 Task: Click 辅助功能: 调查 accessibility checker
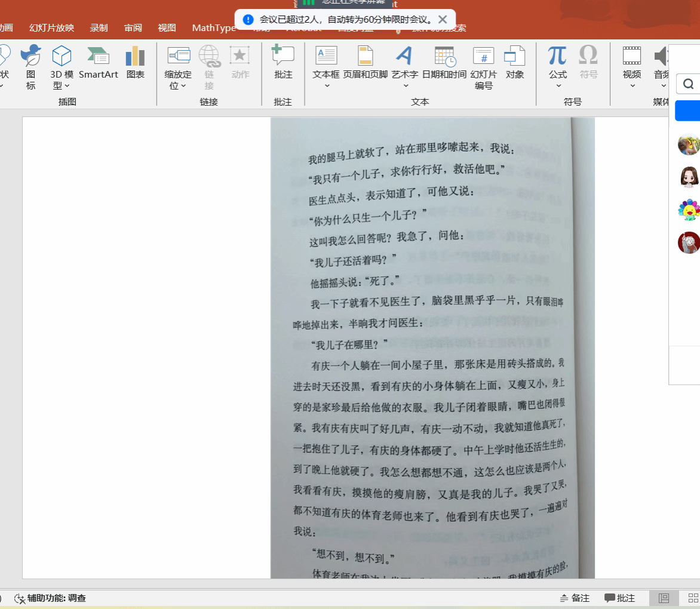coord(50,598)
